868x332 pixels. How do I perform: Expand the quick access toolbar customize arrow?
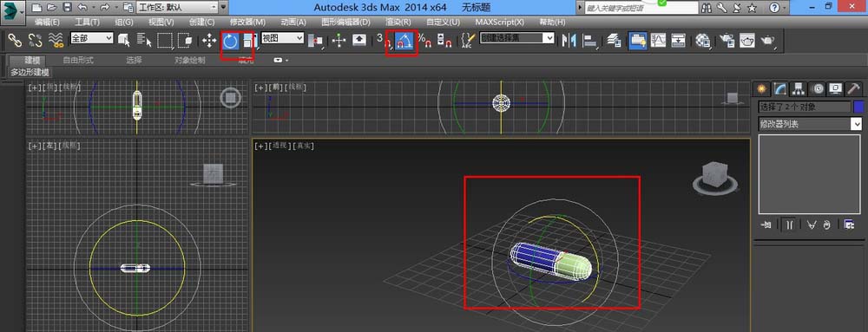pos(223,8)
